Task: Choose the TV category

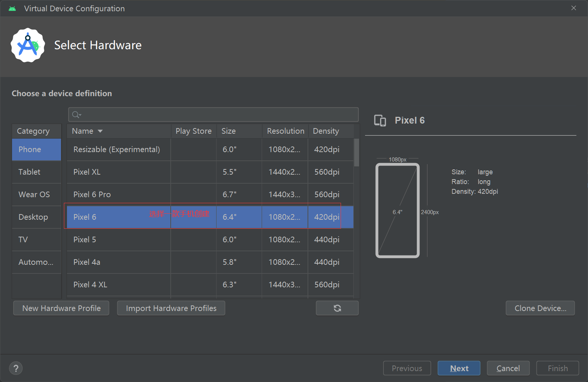Action: click(36, 240)
